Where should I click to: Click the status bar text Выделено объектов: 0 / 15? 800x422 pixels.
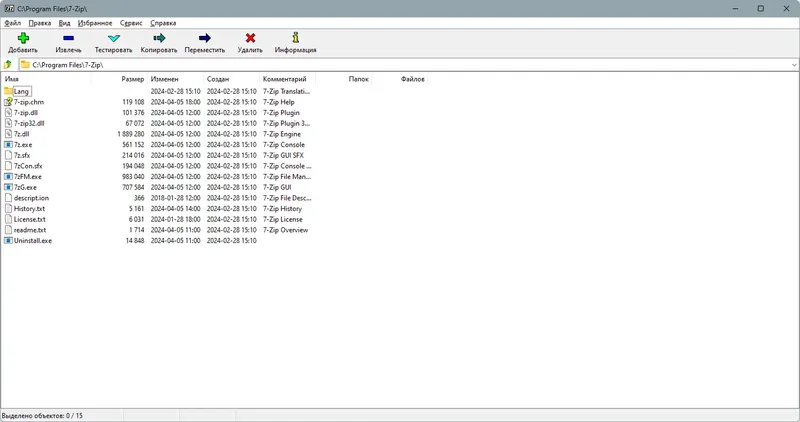42,416
